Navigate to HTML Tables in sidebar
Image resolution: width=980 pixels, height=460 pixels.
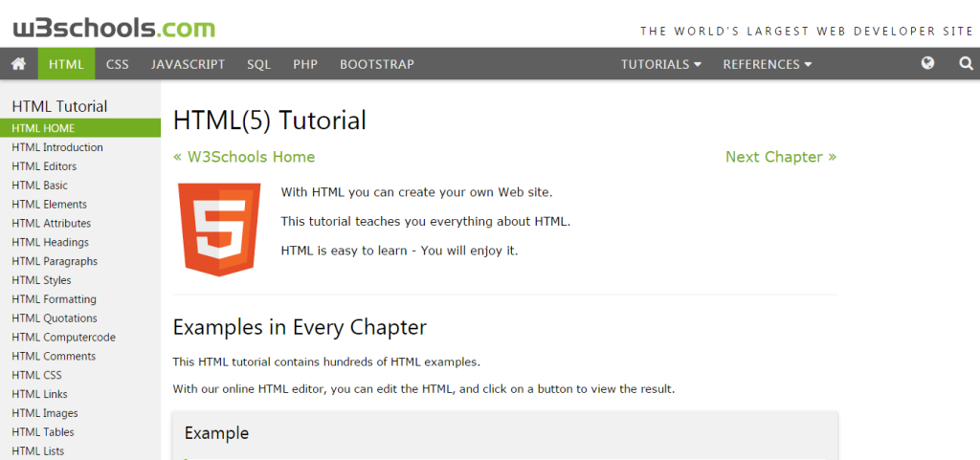pos(44,432)
